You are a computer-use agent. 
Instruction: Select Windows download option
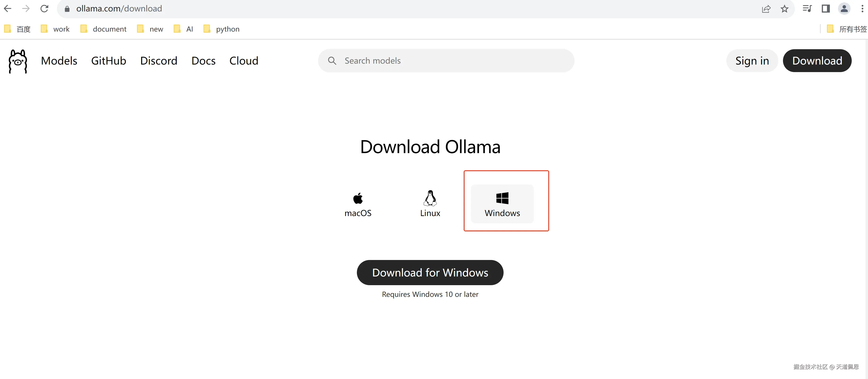pyautogui.click(x=502, y=204)
